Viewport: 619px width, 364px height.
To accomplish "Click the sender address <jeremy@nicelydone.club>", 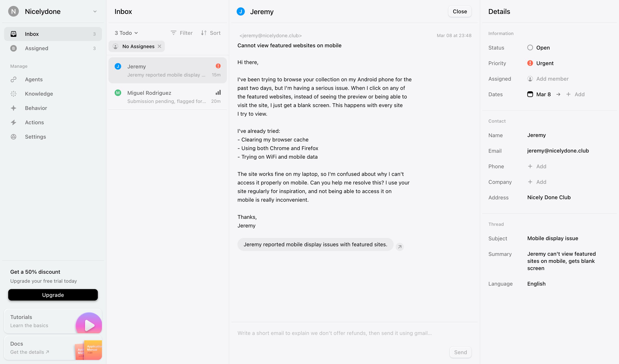I will click(271, 36).
